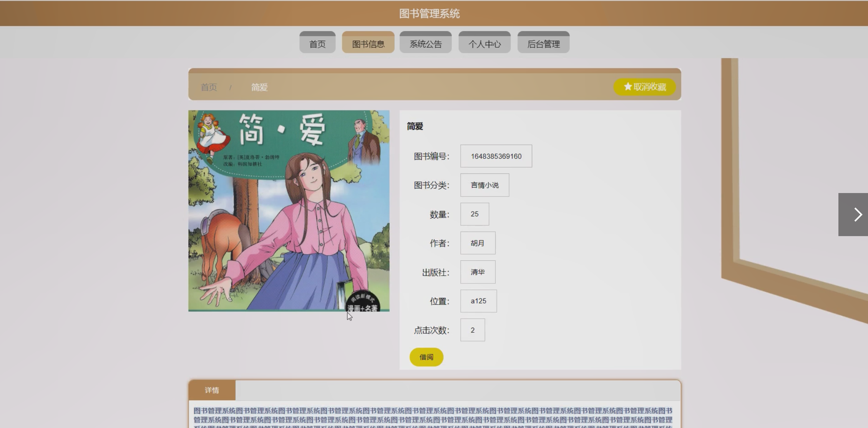
Task: Click the details description paragraph text
Action: point(433,417)
